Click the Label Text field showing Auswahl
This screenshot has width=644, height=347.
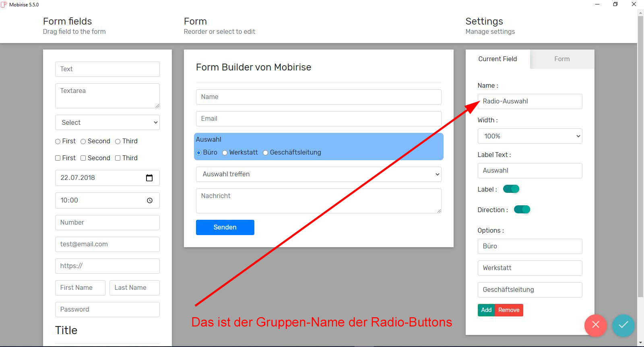tap(530, 171)
